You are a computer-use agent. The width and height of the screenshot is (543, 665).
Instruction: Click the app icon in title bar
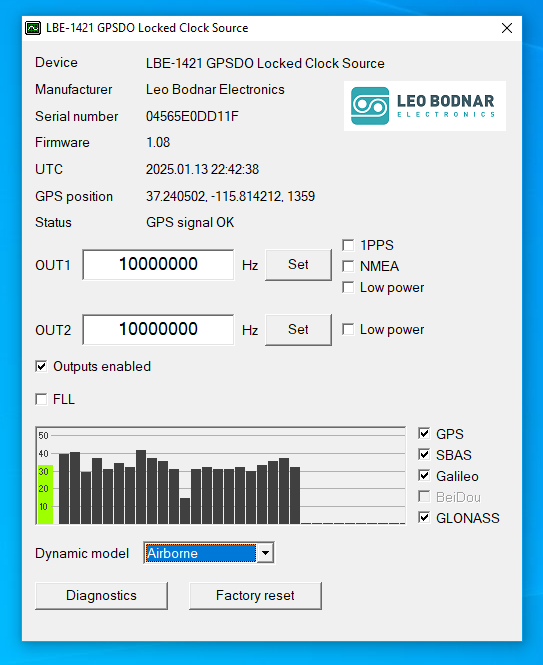click(x=33, y=28)
